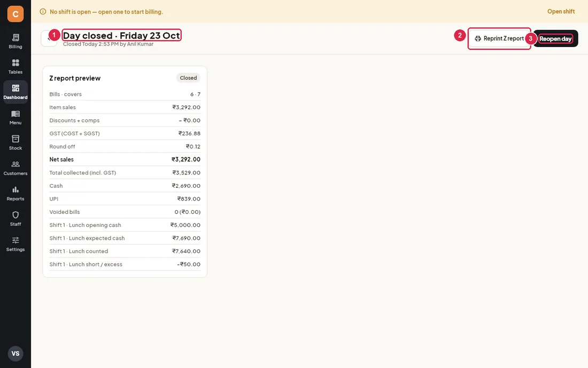Click the Bills · covers row label
The height and width of the screenshot is (368, 588).
click(x=66, y=94)
